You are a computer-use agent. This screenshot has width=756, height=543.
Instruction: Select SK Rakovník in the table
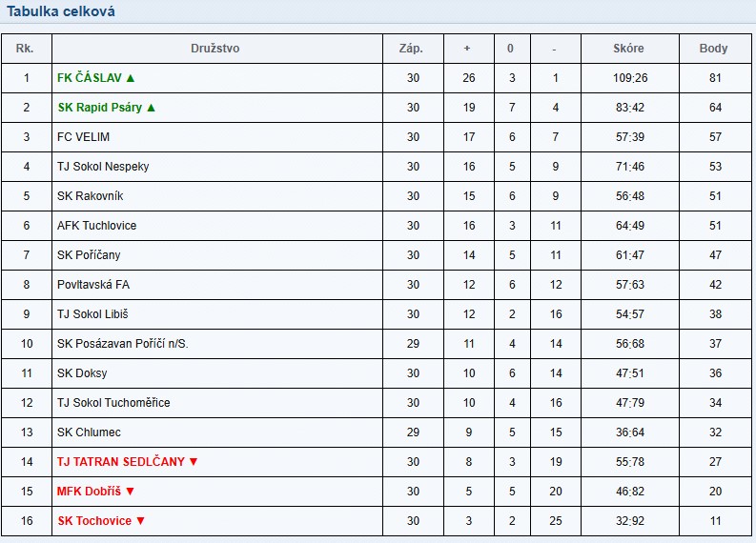[x=91, y=196]
